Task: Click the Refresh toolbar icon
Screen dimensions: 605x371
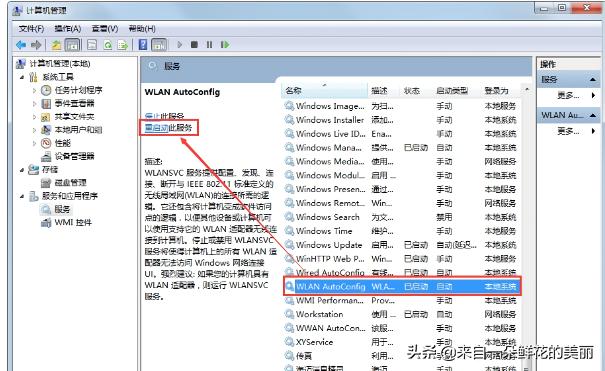Action: pyautogui.click(x=108, y=45)
